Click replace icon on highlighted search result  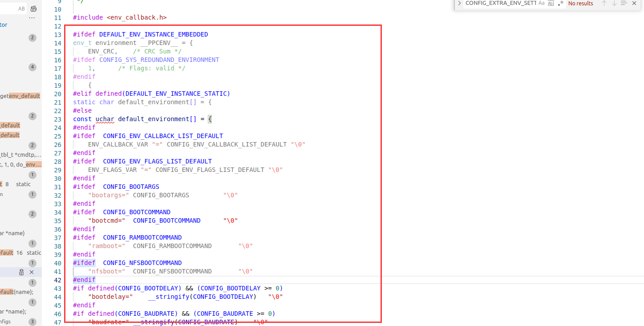21,272
